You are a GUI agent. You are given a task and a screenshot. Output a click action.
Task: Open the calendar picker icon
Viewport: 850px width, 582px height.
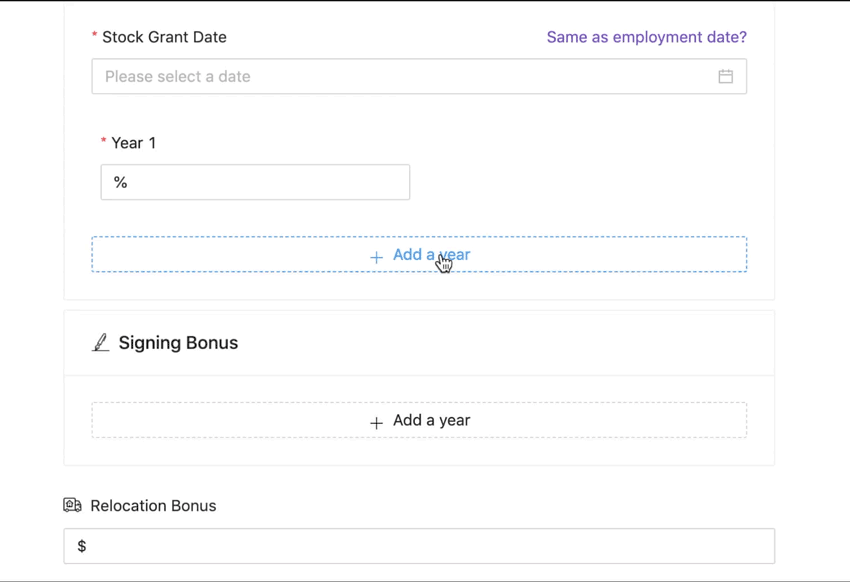pyautogui.click(x=726, y=77)
